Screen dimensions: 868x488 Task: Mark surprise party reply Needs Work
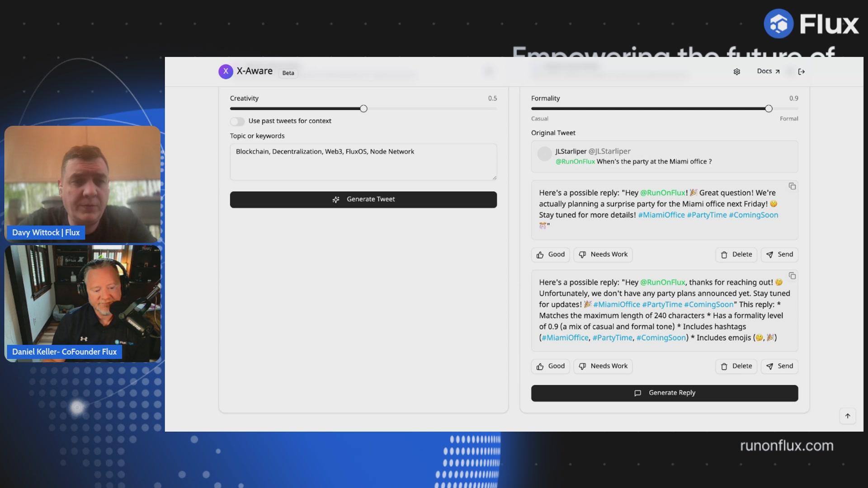point(603,254)
